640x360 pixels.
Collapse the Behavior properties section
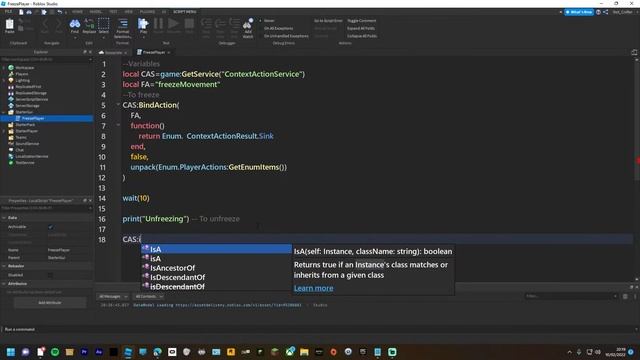(4, 266)
